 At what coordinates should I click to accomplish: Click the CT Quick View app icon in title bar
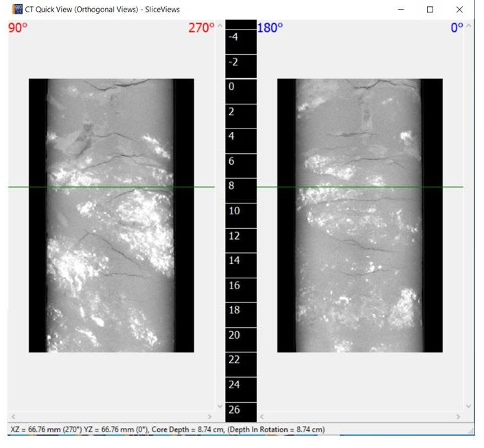point(17,9)
